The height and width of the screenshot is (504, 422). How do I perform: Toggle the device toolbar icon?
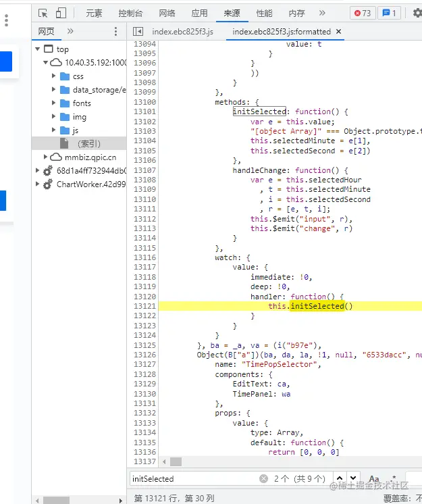click(61, 14)
